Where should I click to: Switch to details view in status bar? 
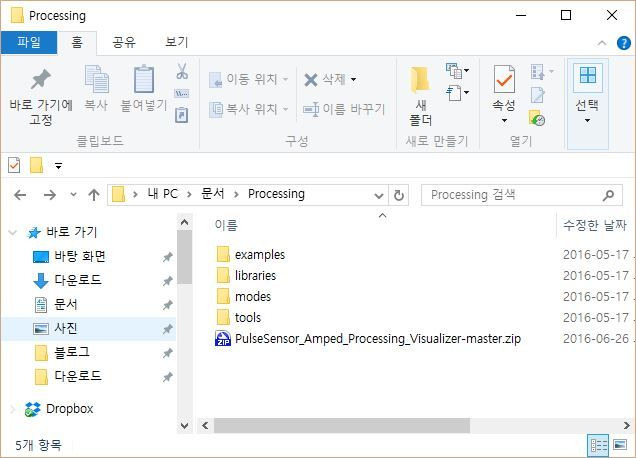coord(598,445)
